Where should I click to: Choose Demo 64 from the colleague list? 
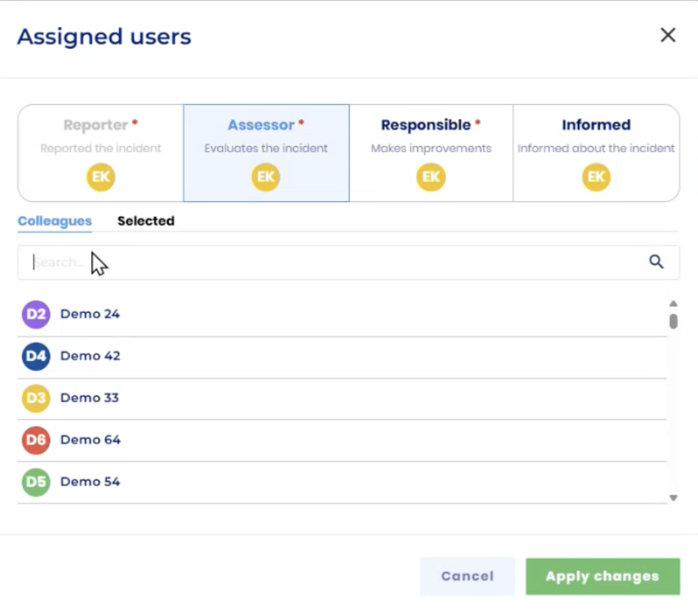pos(91,440)
